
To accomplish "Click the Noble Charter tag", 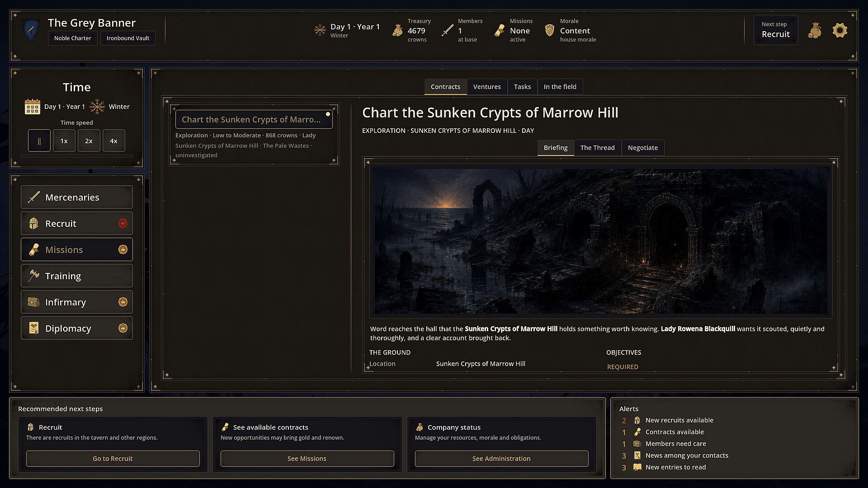I will point(72,38).
